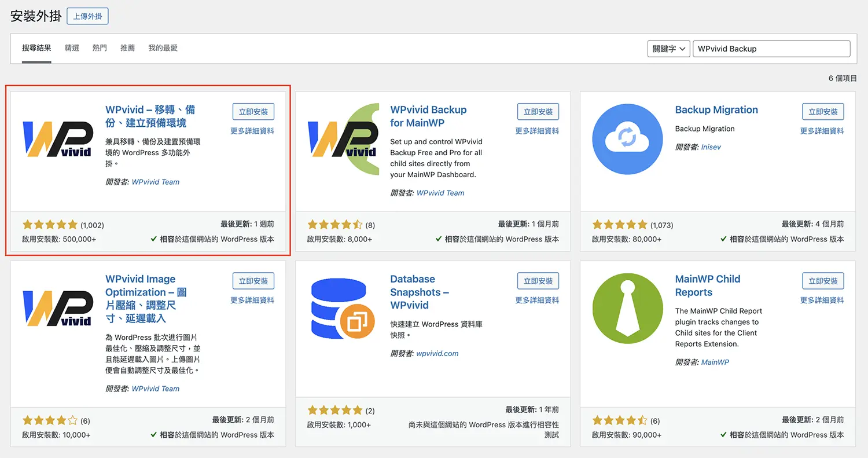
Task: Install the MainWP Child Reports plugin
Action: pos(823,281)
